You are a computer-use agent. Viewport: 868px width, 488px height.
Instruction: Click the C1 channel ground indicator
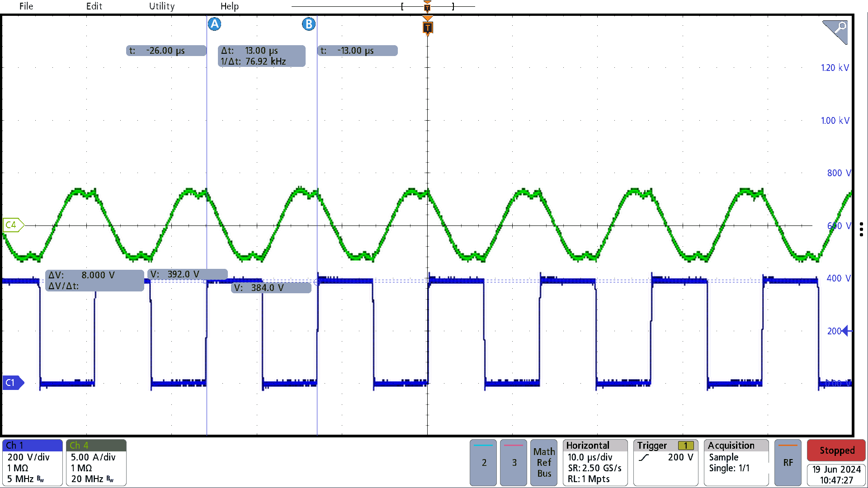13,383
